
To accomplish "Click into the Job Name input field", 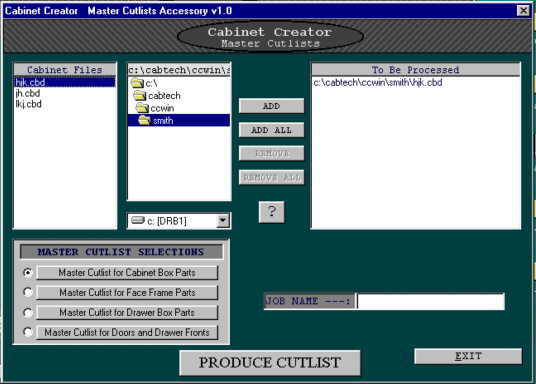I will tap(431, 301).
